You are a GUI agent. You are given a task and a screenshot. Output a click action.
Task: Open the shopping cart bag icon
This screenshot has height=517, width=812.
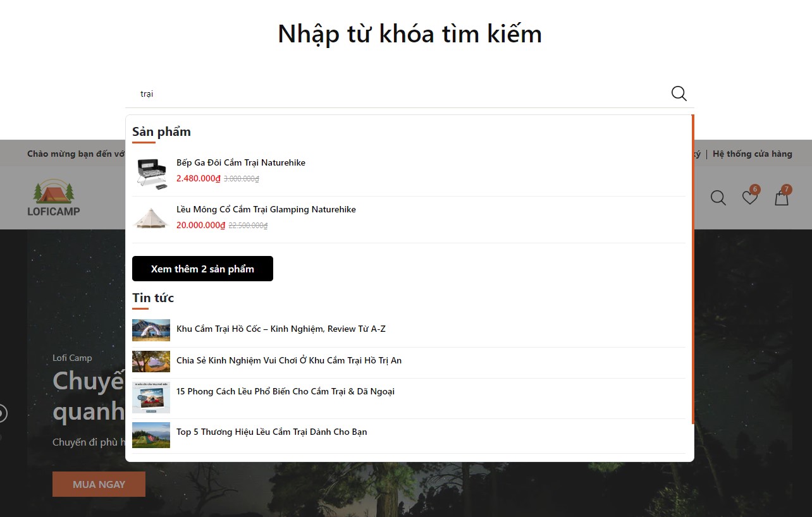click(x=782, y=198)
